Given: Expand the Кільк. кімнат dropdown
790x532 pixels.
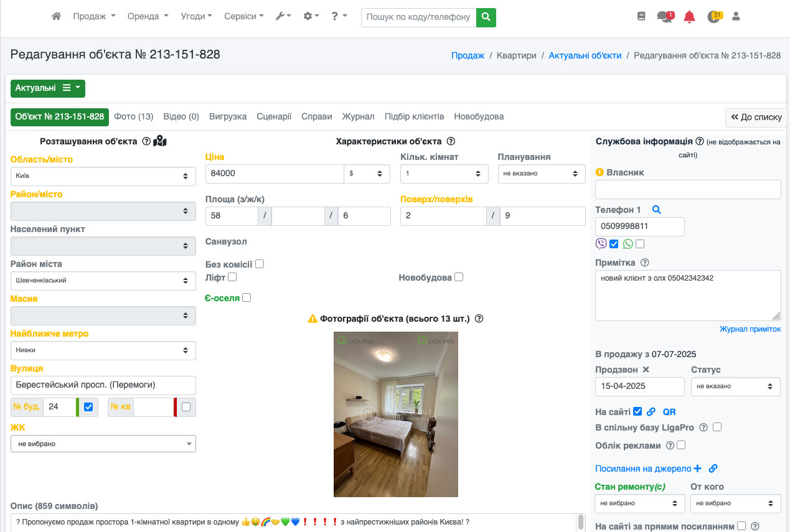Looking at the screenshot, I should point(444,174).
